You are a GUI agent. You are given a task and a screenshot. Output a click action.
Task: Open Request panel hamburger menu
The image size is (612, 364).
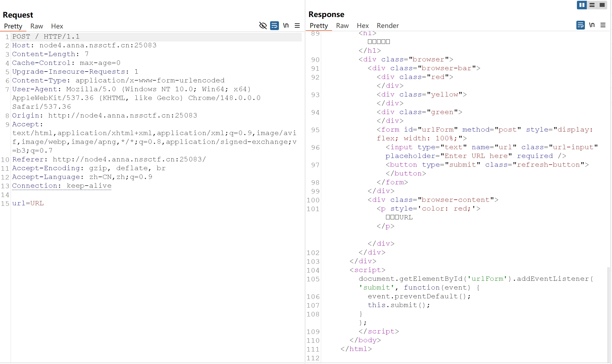pyautogui.click(x=297, y=26)
